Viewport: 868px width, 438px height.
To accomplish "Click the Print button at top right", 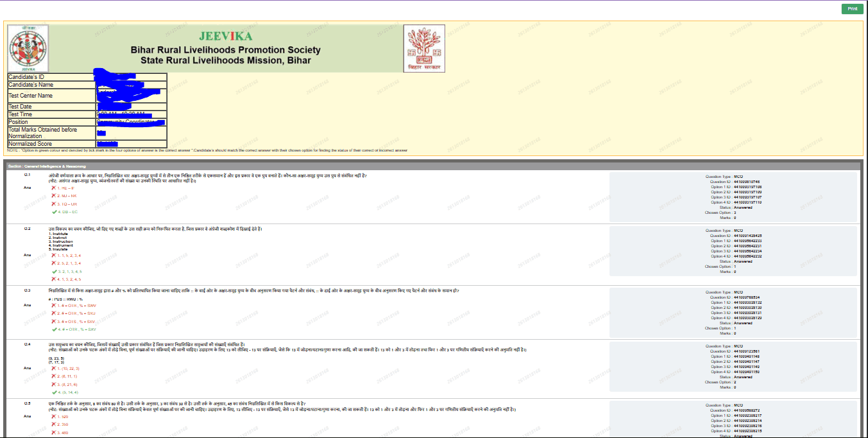I will (x=852, y=8).
